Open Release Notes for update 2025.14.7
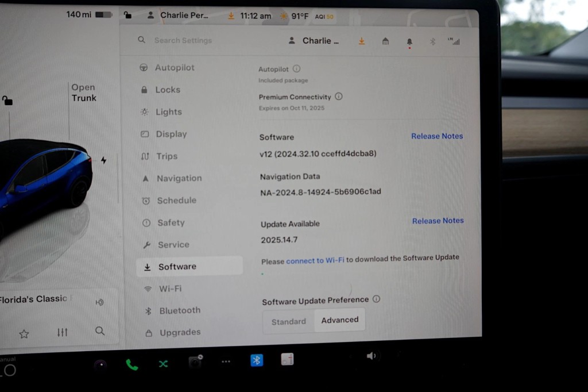 (x=438, y=221)
